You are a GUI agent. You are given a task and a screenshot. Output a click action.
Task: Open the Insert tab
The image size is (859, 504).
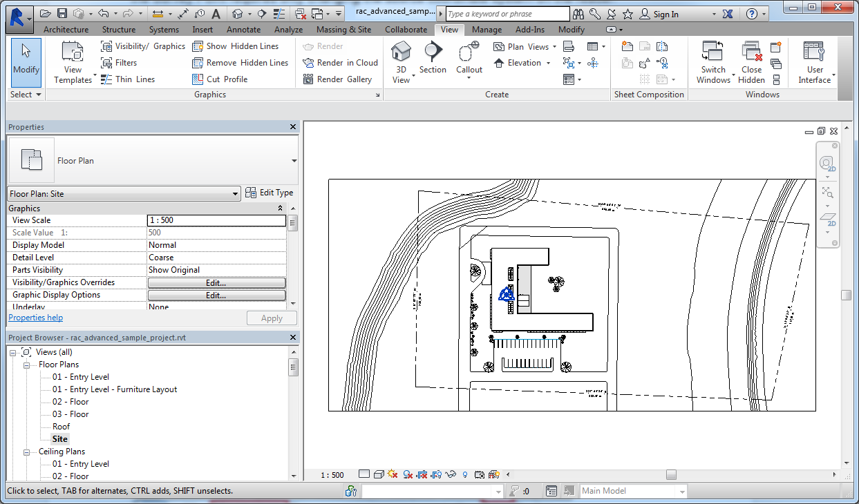tap(202, 30)
